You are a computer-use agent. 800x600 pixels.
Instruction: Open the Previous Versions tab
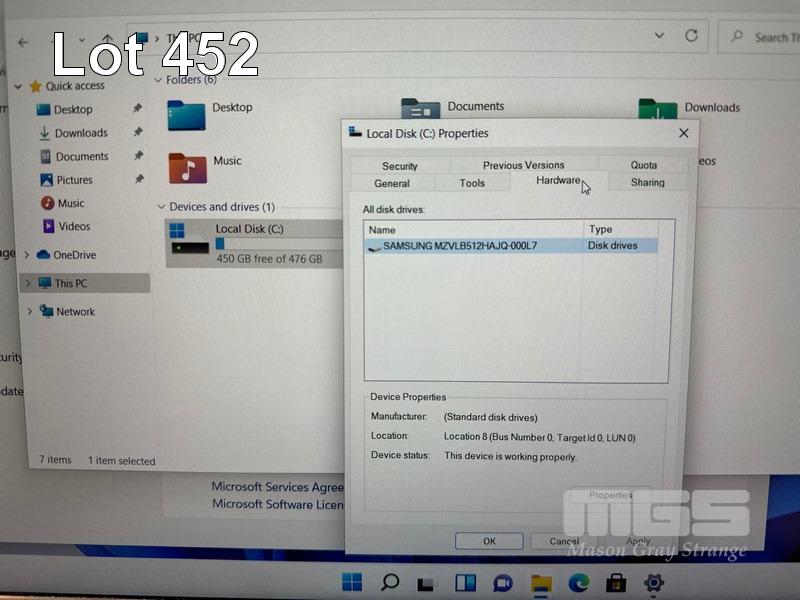523,165
